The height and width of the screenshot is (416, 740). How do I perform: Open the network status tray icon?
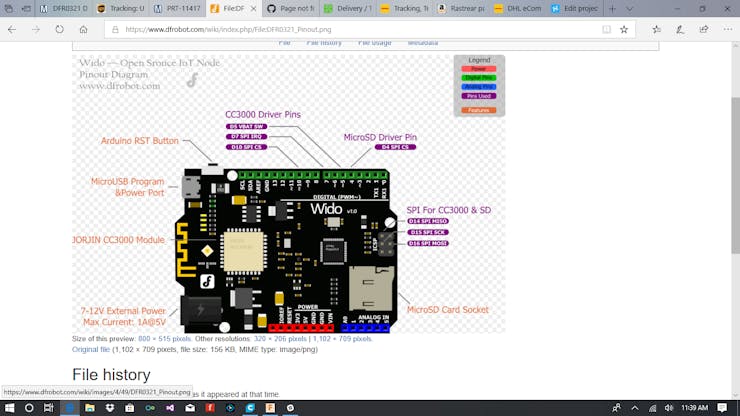click(652, 408)
